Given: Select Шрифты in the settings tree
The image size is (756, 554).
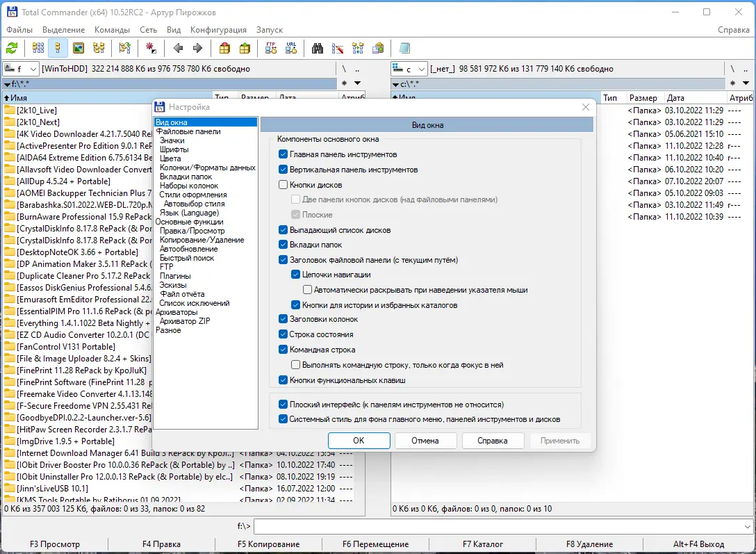Looking at the screenshot, I should pos(174,149).
